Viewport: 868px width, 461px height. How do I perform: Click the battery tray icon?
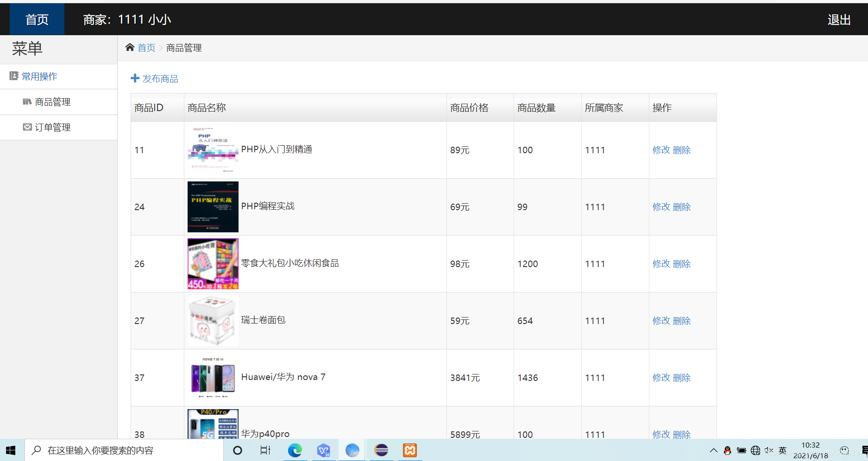pyautogui.click(x=742, y=450)
